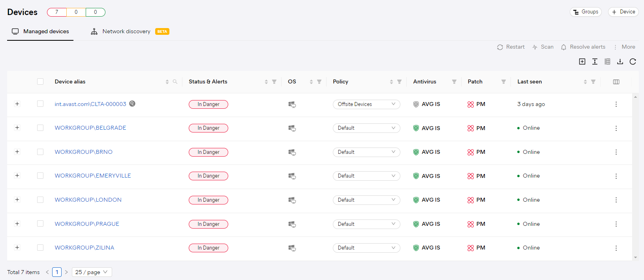Select the CLTA-000003 device checkbox
Viewport: 644px width, 280px height.
40,104
